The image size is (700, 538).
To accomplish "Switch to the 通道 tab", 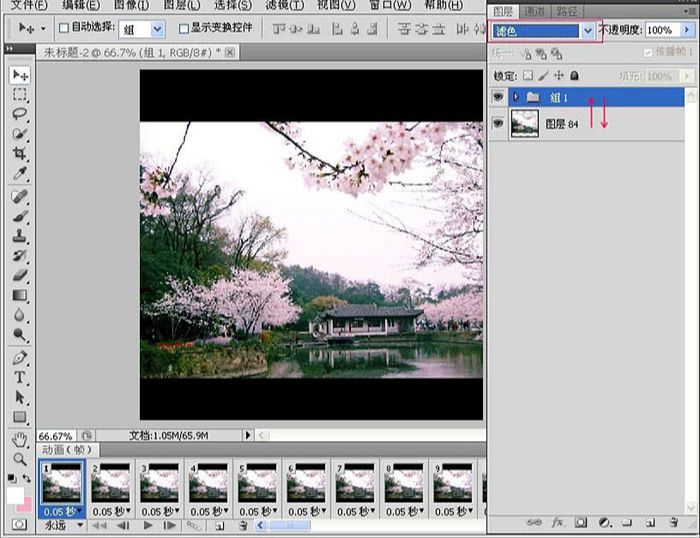I will point(534,11).
